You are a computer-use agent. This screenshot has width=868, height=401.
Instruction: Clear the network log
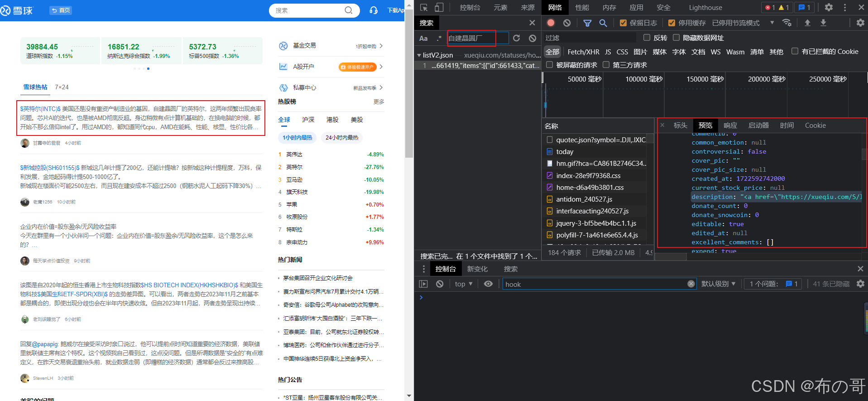(567, 23)
